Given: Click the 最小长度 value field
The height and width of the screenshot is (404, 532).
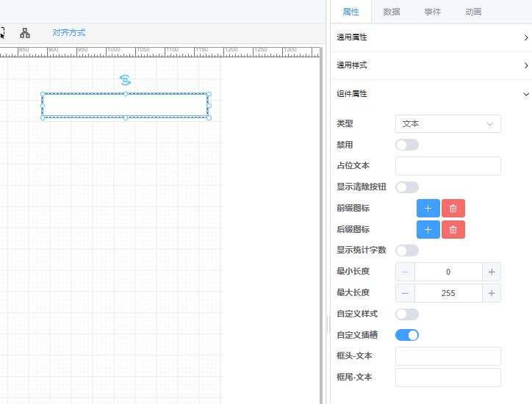Looking at the screenshot, I should pos(448,272).
